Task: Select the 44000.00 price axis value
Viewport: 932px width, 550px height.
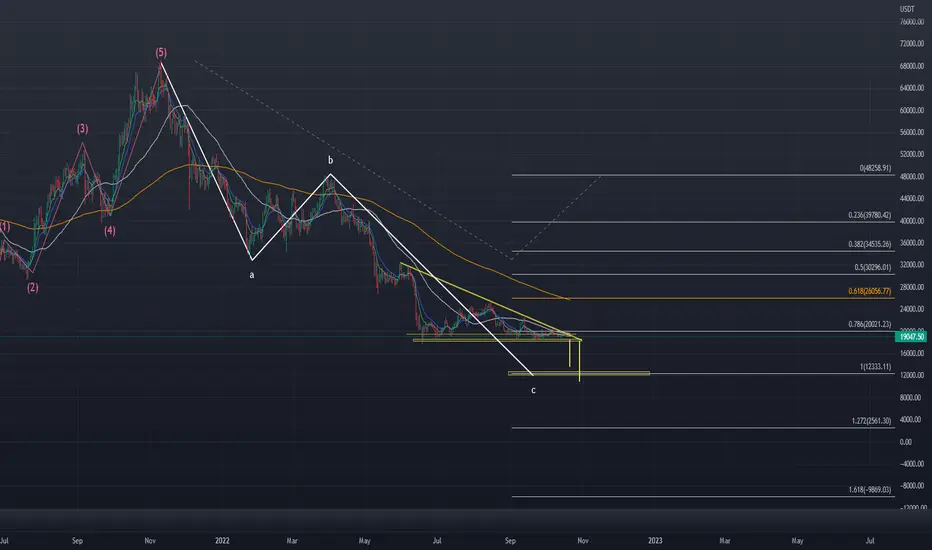Action: 912,199
